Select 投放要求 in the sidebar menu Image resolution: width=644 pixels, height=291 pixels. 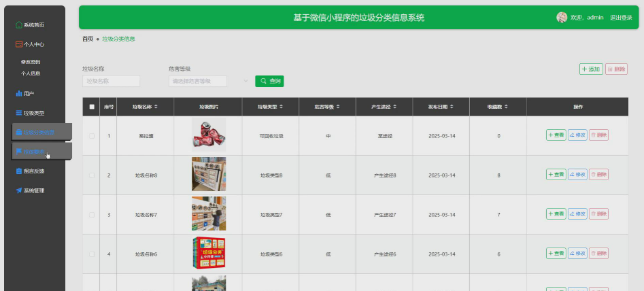tap(42, 152)
